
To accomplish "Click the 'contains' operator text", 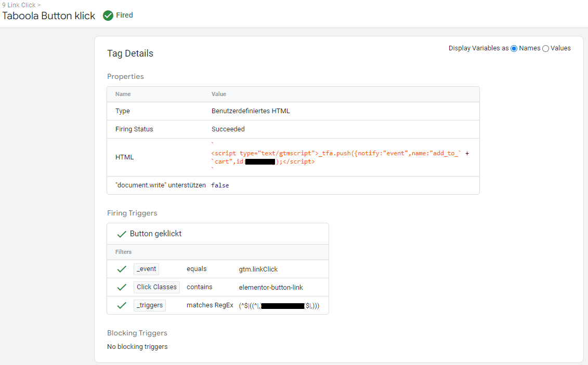I will 200,287.
